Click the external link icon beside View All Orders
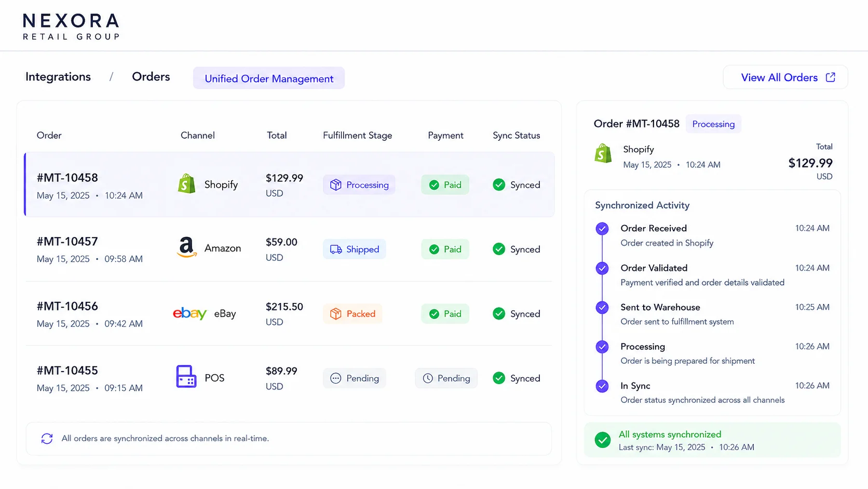868x489 pixels. click(831, 77)
